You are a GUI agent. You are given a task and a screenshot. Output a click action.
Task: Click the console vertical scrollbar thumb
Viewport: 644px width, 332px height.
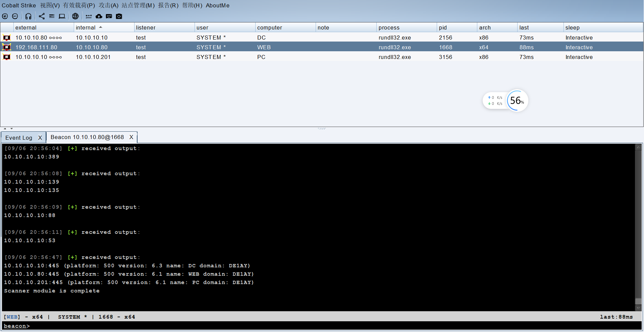638,301
